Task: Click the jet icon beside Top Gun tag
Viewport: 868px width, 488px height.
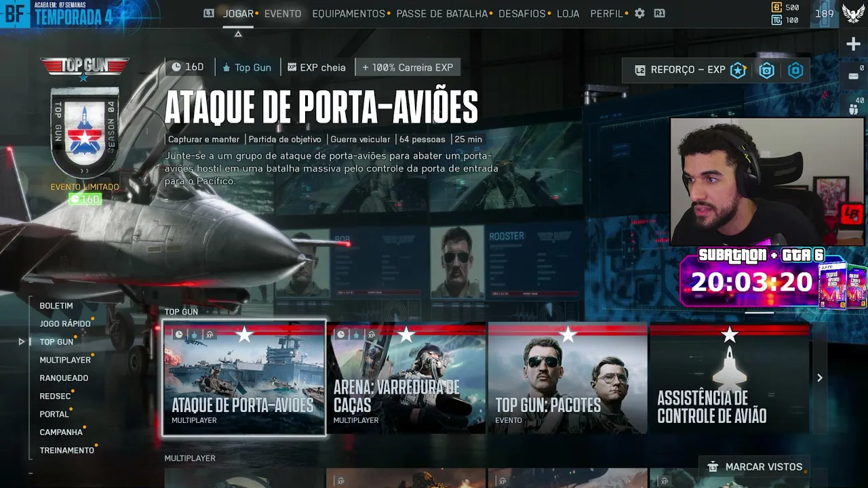Action: tap(227, 68)
